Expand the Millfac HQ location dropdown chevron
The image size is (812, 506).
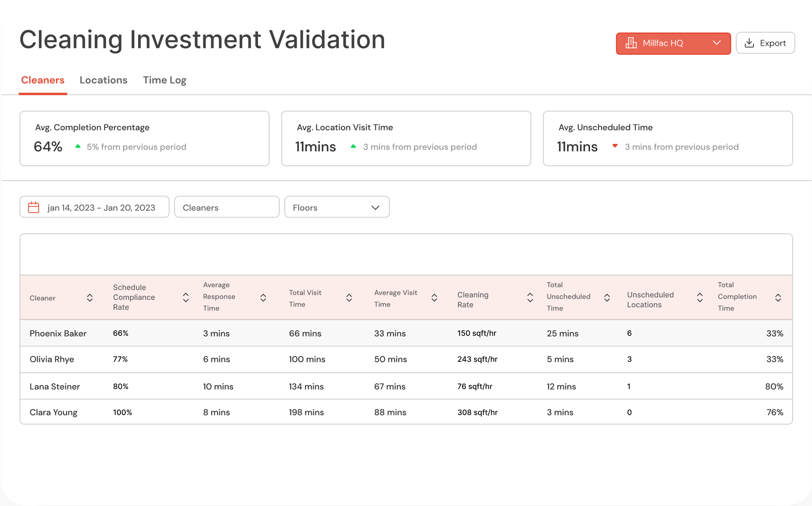pos(717,43)
